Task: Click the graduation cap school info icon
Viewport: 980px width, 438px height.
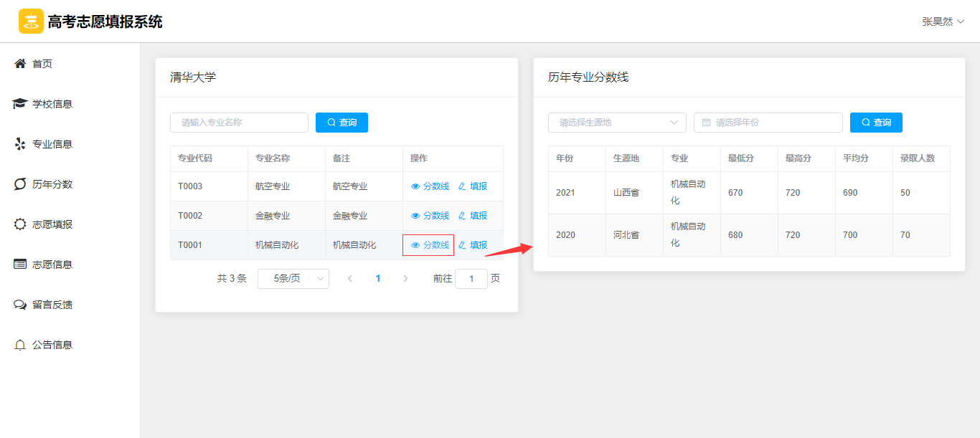Action: [20, 104]
